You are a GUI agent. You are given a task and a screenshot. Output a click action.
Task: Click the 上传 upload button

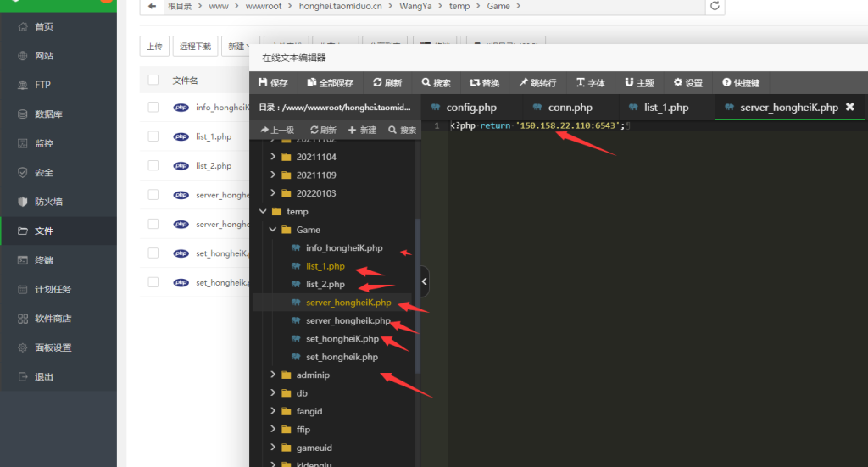[x=154, y=47]
